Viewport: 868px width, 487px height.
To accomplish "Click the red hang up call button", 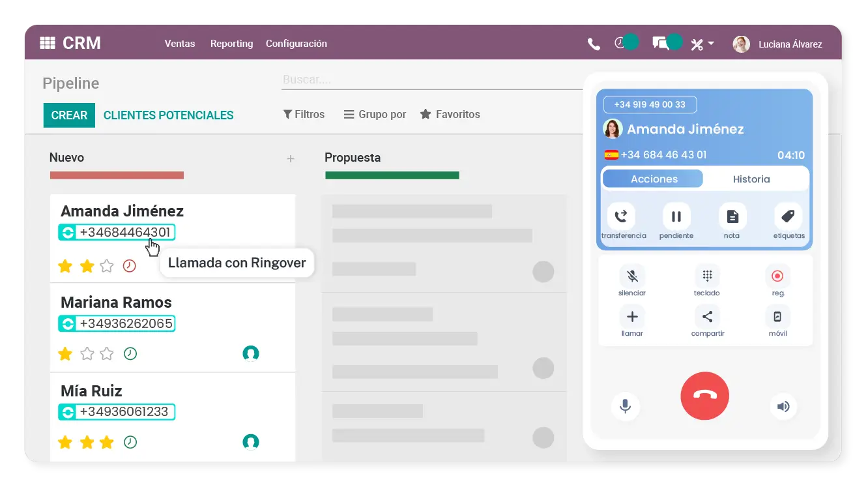I will pos(704,396).
